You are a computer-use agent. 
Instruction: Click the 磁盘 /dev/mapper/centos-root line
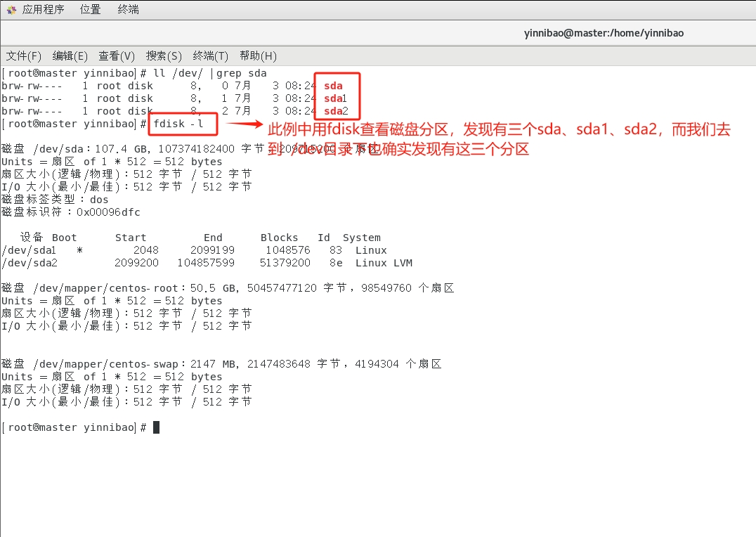tap(228, 288)
